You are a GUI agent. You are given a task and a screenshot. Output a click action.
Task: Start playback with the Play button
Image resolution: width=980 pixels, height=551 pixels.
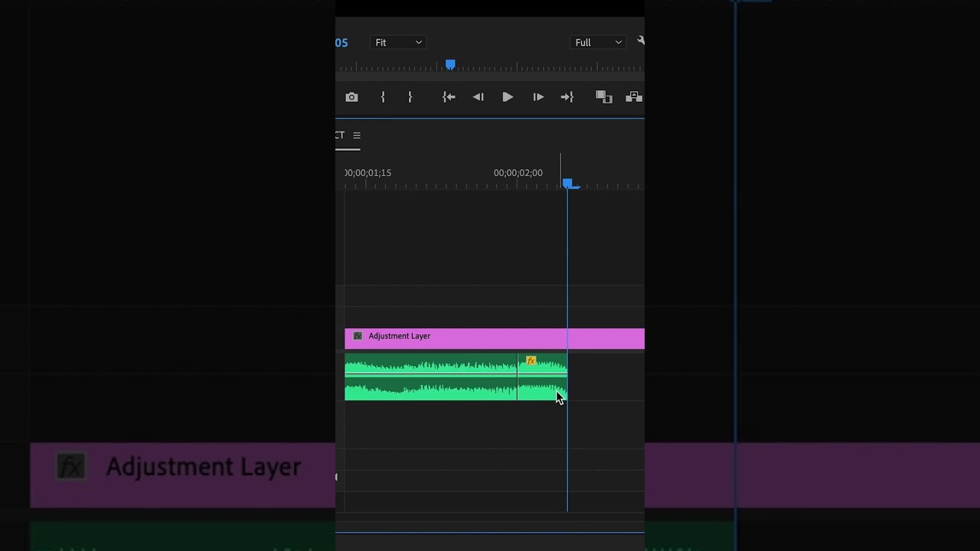coord(508,97)
